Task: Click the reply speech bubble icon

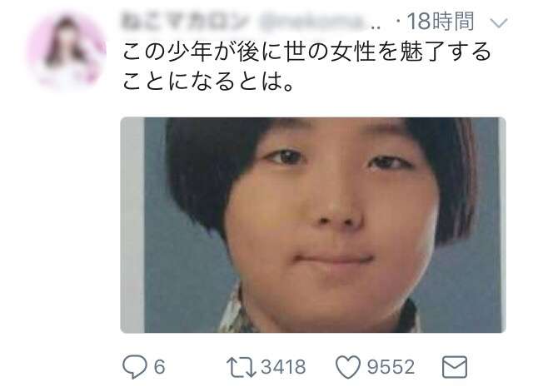Action: pyautogui.click(x=135, y=367)
